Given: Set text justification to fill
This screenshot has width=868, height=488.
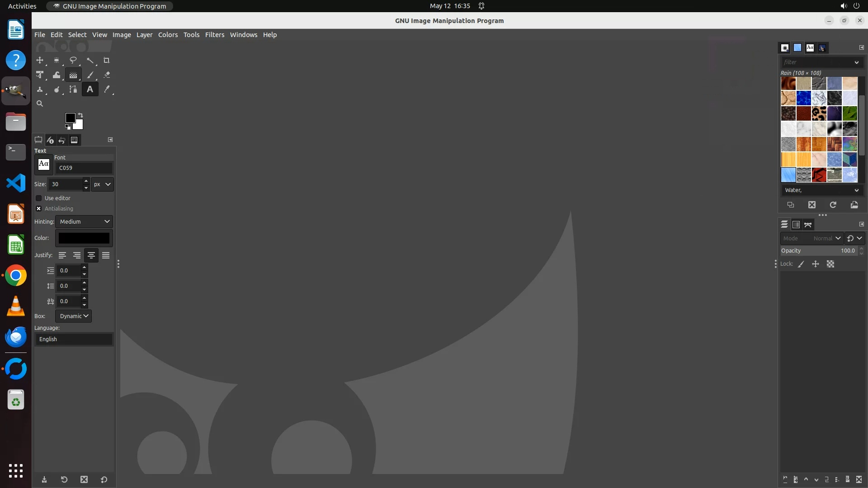Looking at the screenshot, I should click(x=105, y=255).
